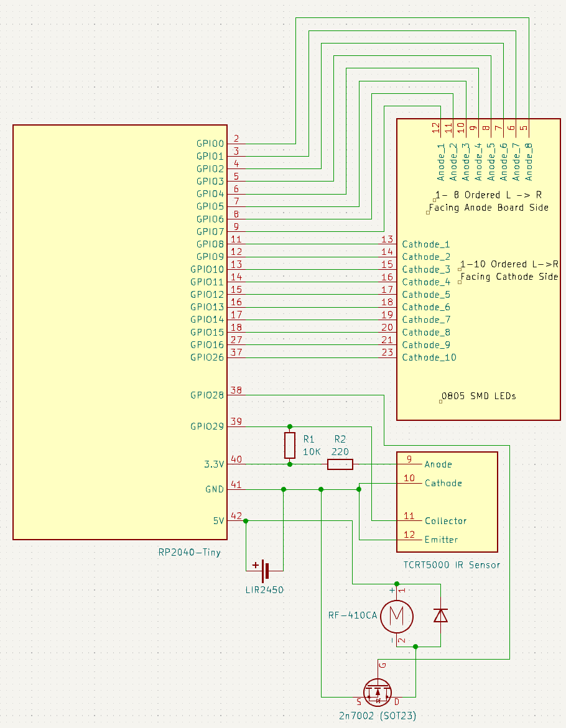Select the Cathode_1 pin label

pyautogui.click(x=426, y=244)
